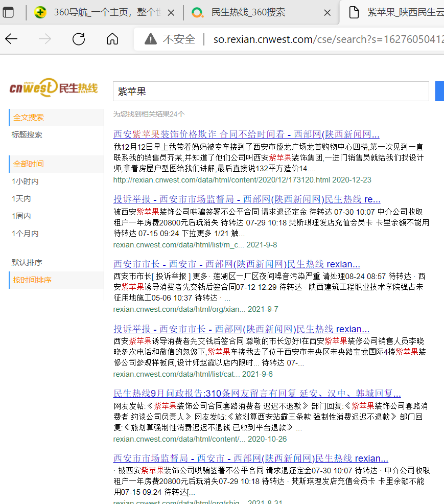
Task: Click the browser back arrow button
Action: [11, 39]
